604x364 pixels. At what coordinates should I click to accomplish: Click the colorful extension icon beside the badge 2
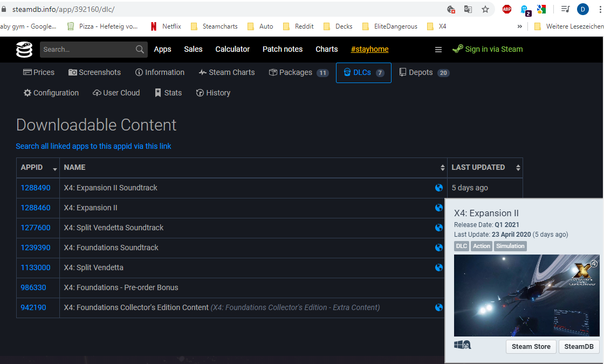tap(541, 9)
